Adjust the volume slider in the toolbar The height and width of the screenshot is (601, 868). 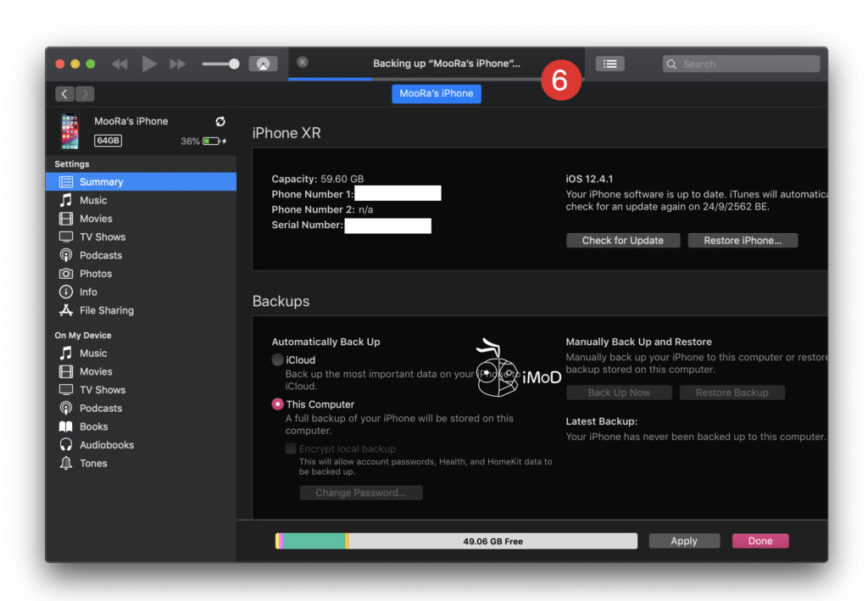pyautogui.click(x=220, y=63)
